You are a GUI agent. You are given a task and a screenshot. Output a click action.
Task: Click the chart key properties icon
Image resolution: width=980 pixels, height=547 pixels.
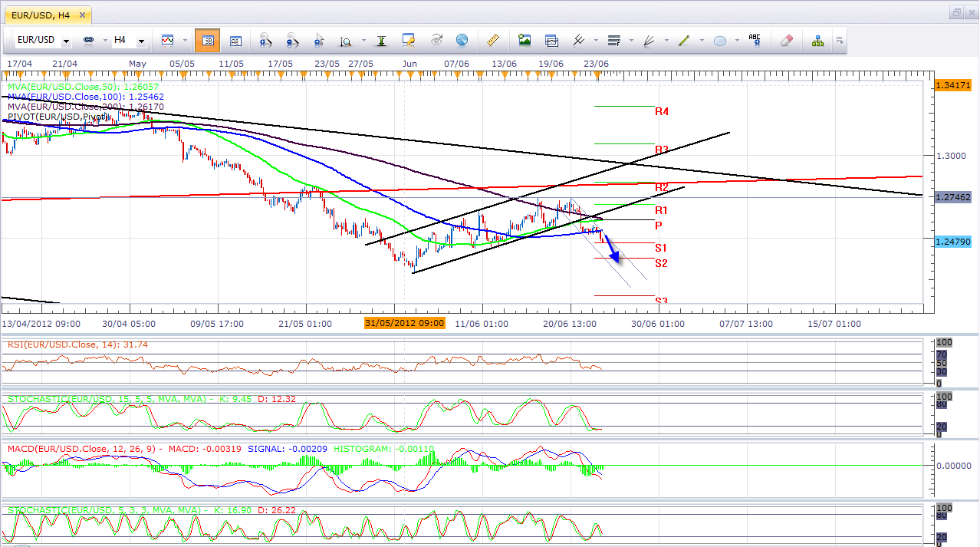408,40
